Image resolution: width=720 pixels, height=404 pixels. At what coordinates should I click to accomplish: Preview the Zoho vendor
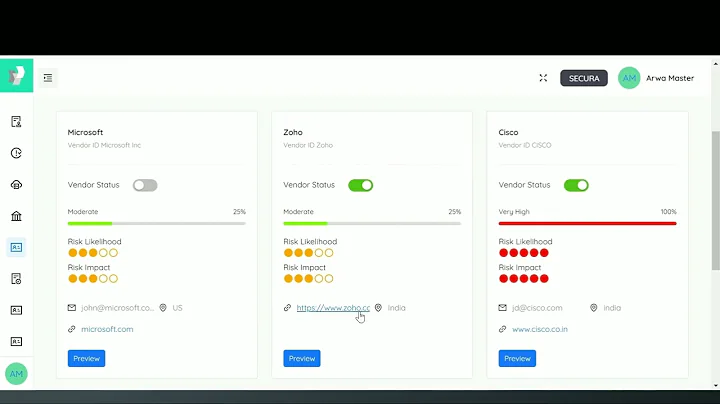(302, 359)
